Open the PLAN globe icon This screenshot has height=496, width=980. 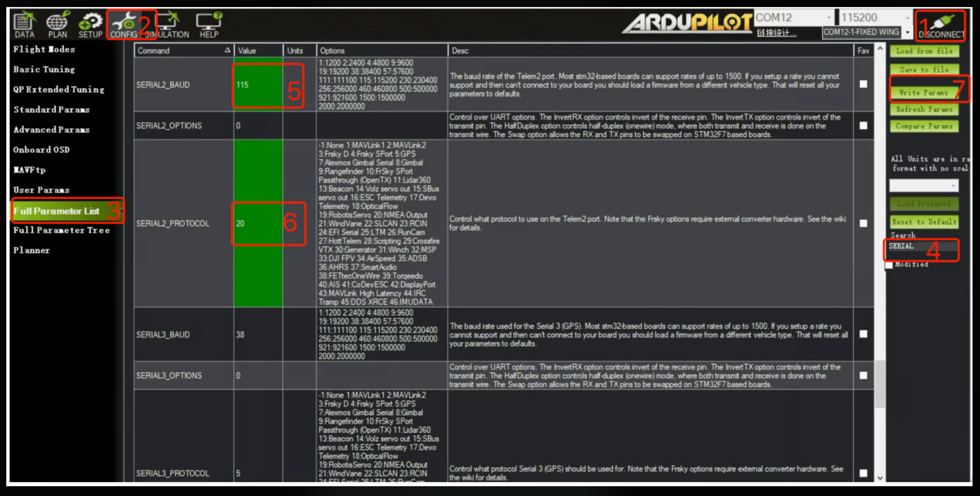(x=57, y=24)
